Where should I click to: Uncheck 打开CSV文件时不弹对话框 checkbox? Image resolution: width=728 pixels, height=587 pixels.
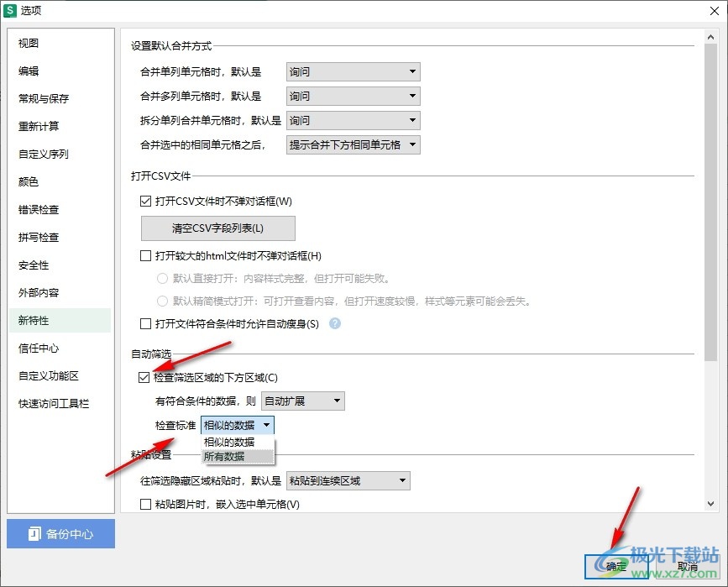[145, 201]
